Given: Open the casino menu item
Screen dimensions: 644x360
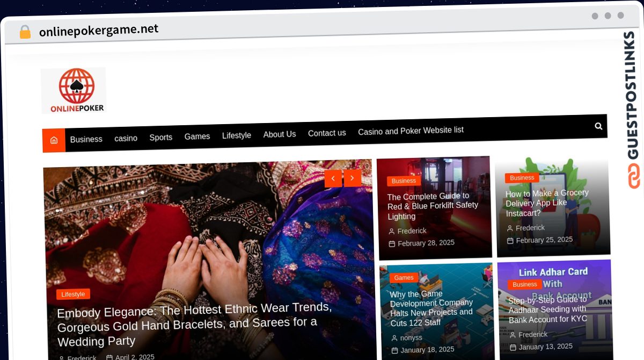Looking at the screenshot, I should (x=126, y=138).
